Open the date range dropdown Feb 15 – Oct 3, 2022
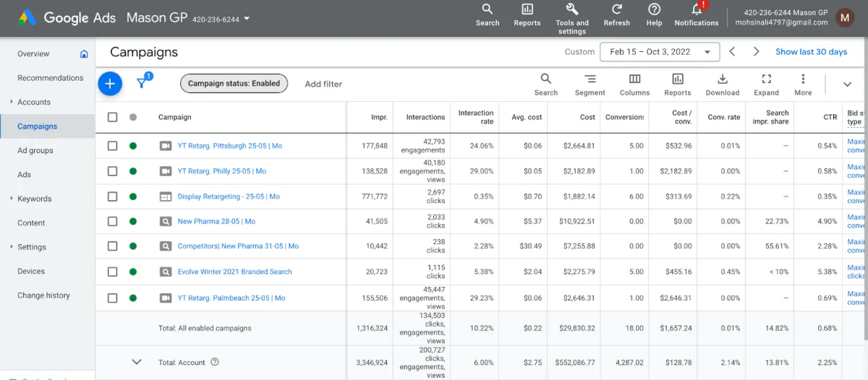The image size is (868, 380). pos(660,52)
